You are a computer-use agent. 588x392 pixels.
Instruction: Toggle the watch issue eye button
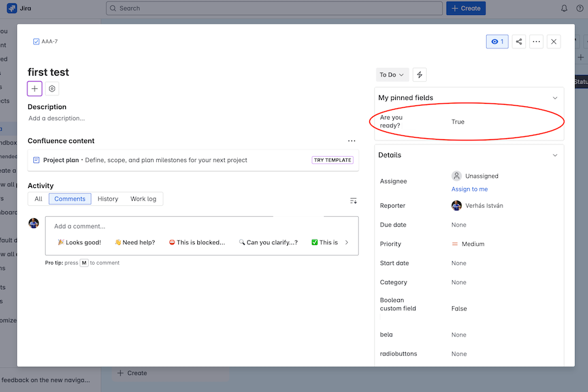(x=497, y=42)
